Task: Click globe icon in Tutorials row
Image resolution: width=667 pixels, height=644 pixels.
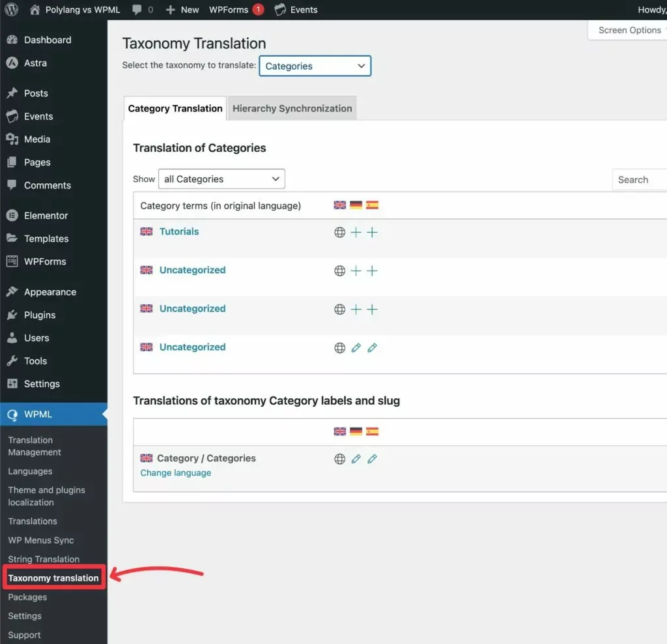Action: pyautogui.click(x=339, y=233)
